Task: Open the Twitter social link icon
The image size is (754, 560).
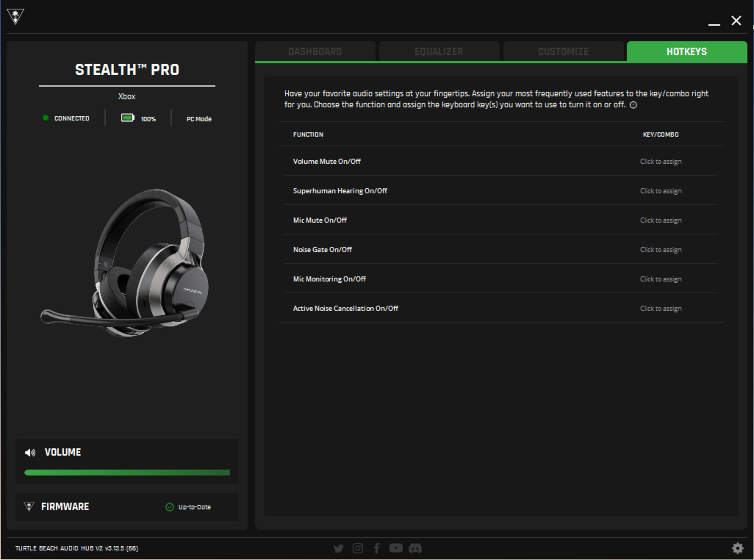Action: pyautogui.click(x=338, y=548)
